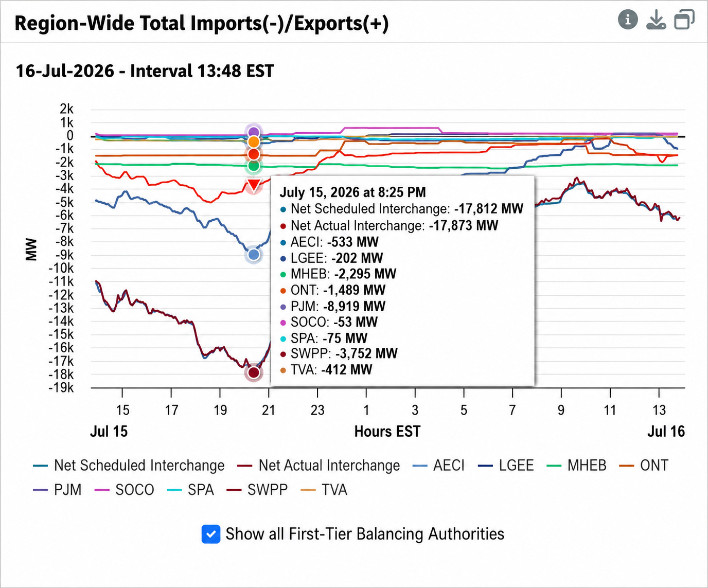This screenshot has height=588, width=708.
Task: Click the -19k y-axis tick label
Action: pos(61,387)
